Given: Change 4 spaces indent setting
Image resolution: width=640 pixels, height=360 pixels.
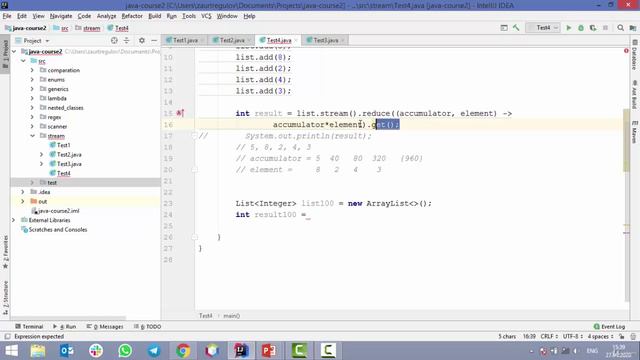Looking at the screenshot, I should pos(600,337).
